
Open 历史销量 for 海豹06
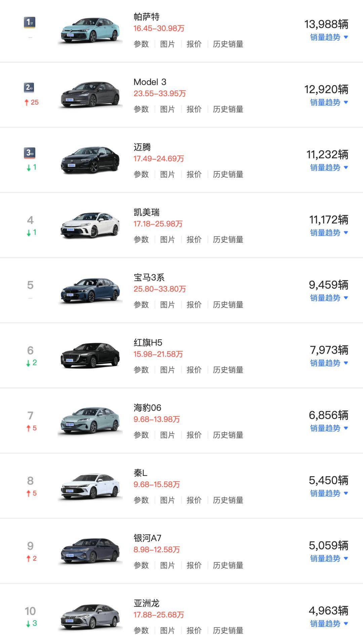click(x=228, y=435)
